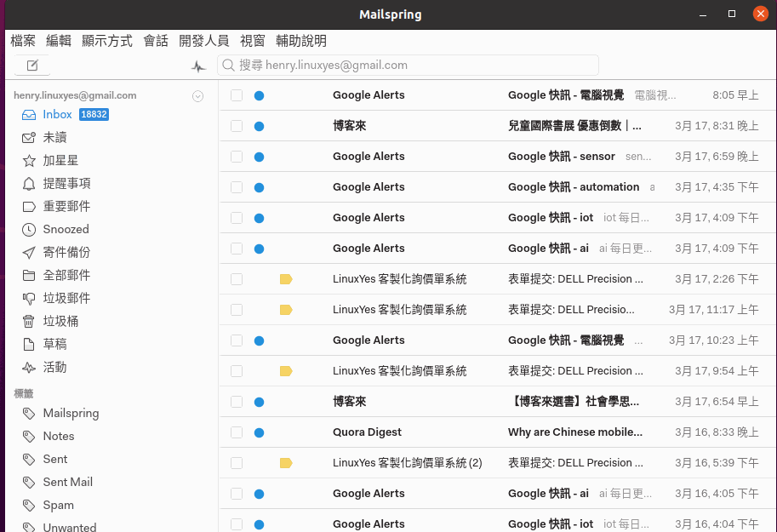Click the 寄件備份 paper plane icon
Viewport: 777px width, 532px height.
(29, 252)
